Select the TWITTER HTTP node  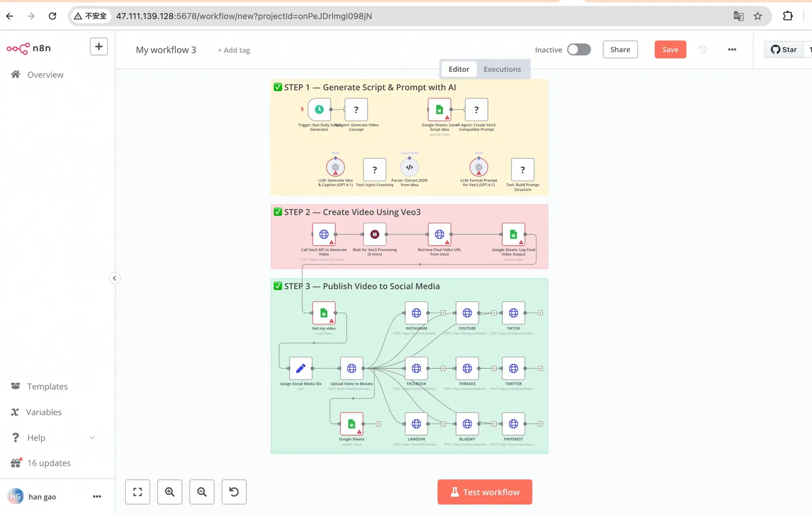(513, 368)
